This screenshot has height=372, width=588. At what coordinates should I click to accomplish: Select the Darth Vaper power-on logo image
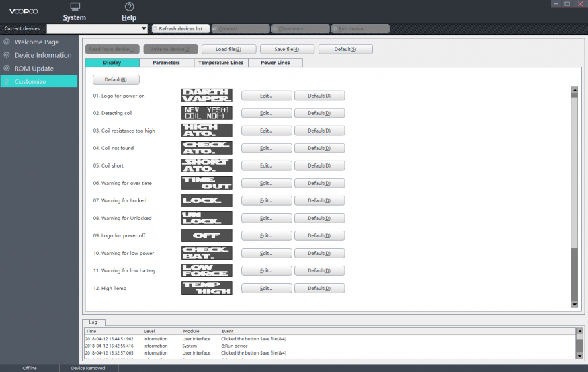point(206,96)
